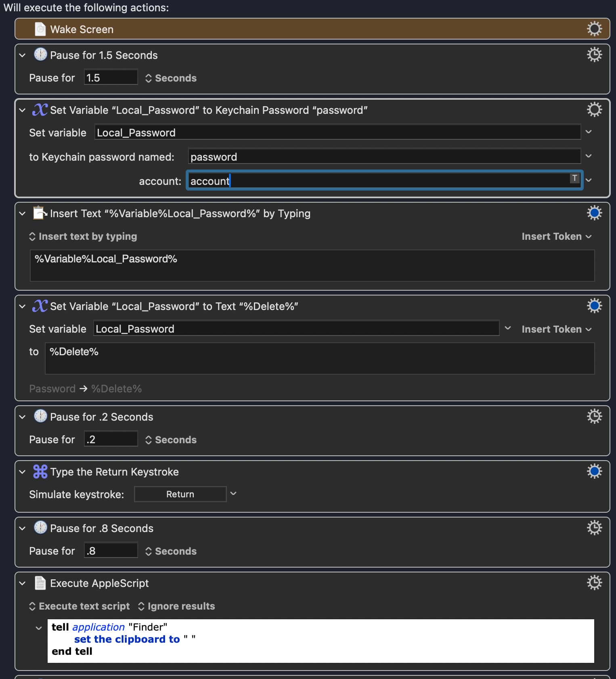Open gear menu for Execute AppleScript action
Viewport: 616px width, 679px height.
pos(594,583)
